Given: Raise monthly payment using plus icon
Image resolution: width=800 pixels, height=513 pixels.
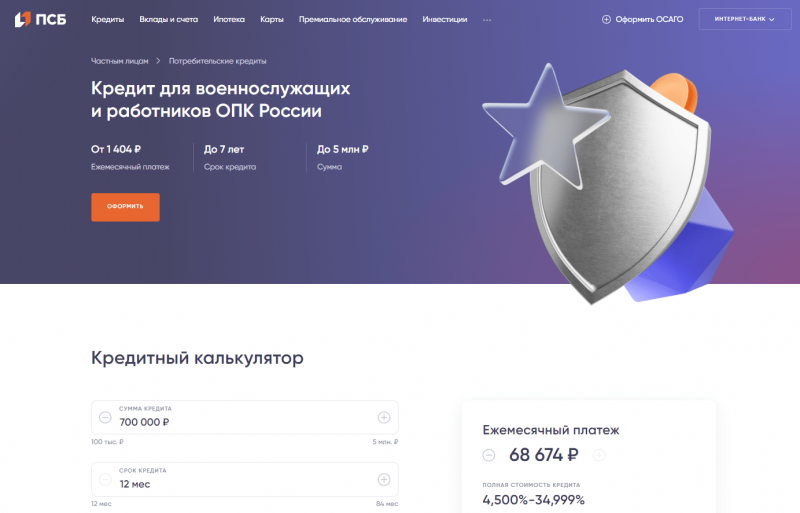Looking at the screenshot, I should pyautogui.click(x=599, y=455).
